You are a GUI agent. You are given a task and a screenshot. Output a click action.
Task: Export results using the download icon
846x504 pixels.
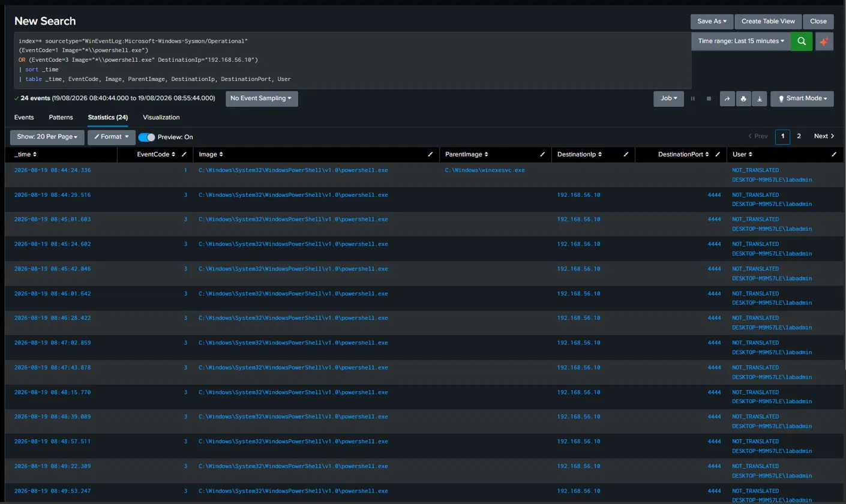(759, 99)
